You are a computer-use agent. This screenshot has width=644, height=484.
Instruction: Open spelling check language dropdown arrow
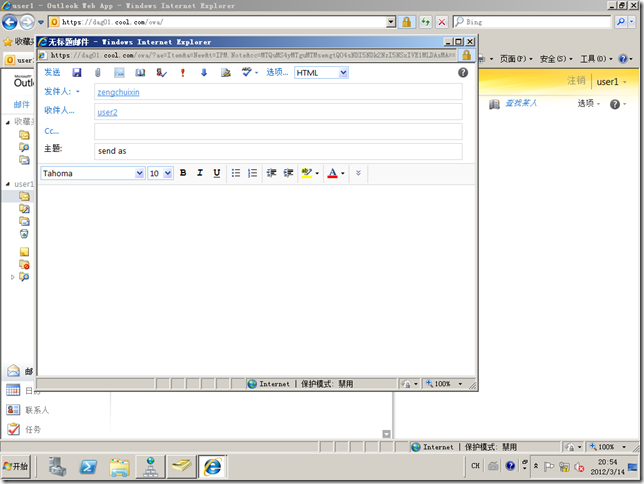pos(257,73)
